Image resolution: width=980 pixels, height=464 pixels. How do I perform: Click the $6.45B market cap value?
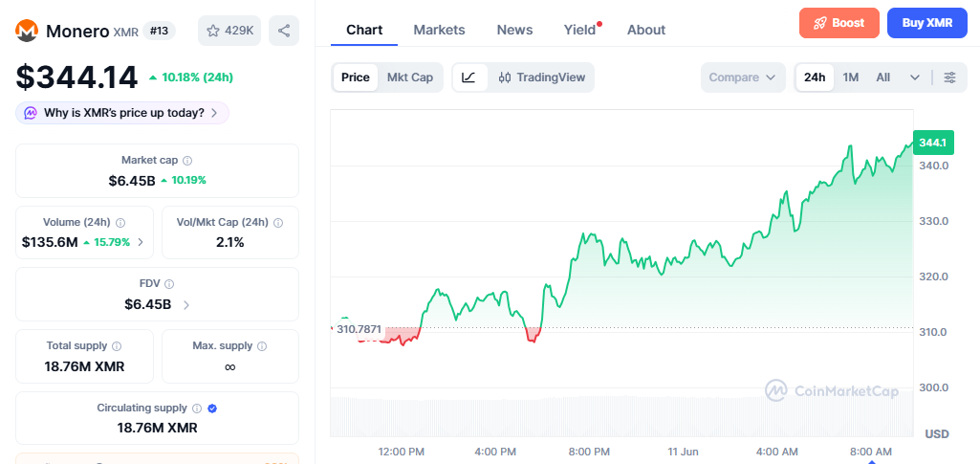point(131,181)
